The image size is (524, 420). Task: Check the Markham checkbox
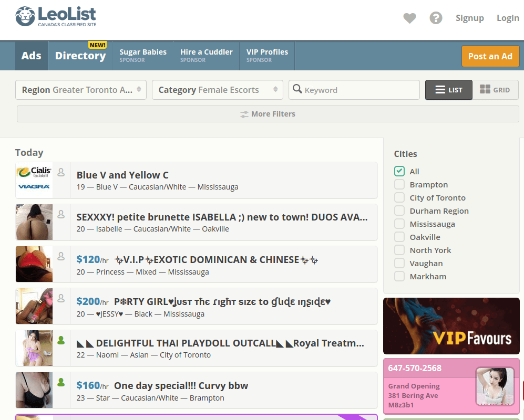399,276
